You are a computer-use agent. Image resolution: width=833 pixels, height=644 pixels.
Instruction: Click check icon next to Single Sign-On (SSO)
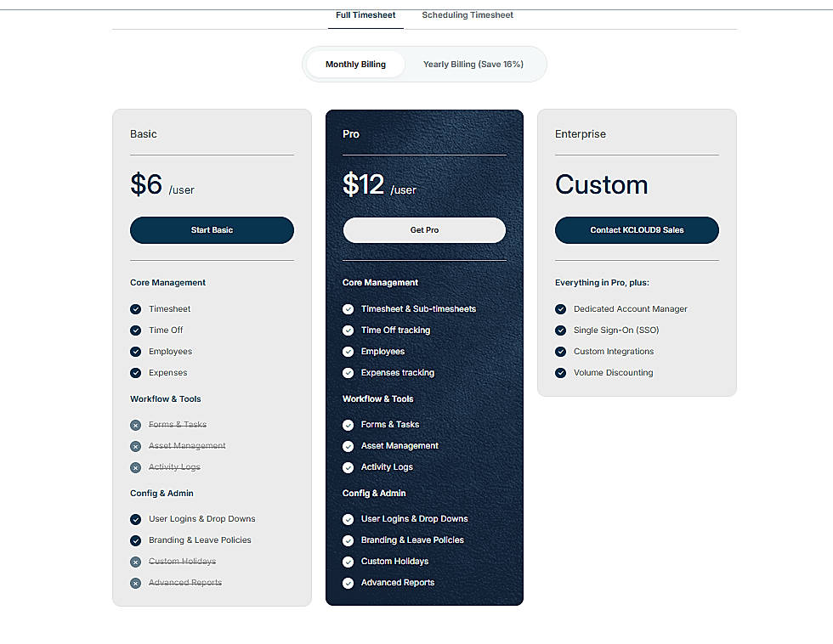pyautogui.click(x=560, y=330)
